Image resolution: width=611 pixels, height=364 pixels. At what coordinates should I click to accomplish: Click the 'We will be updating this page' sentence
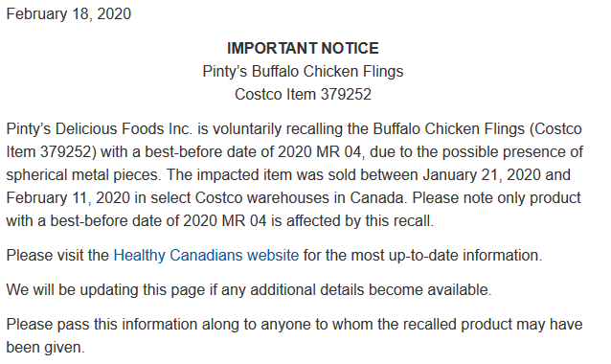(x=105, y=290)
